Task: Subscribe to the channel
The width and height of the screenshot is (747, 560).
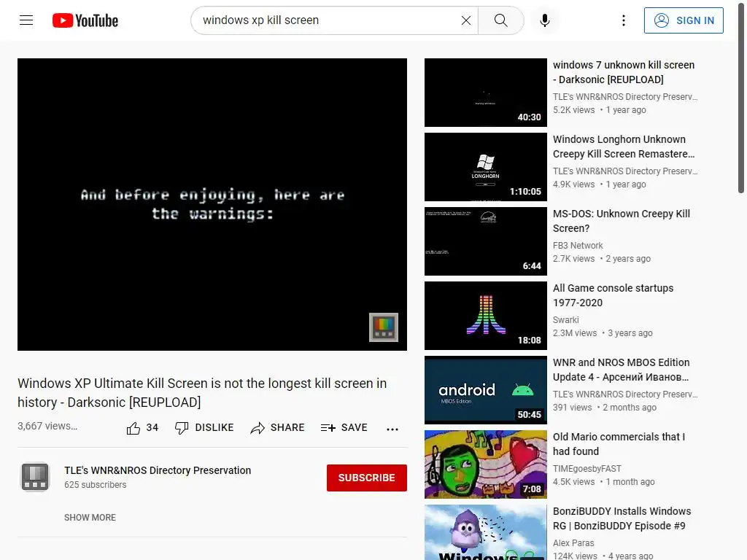Action: click(366, 478)
